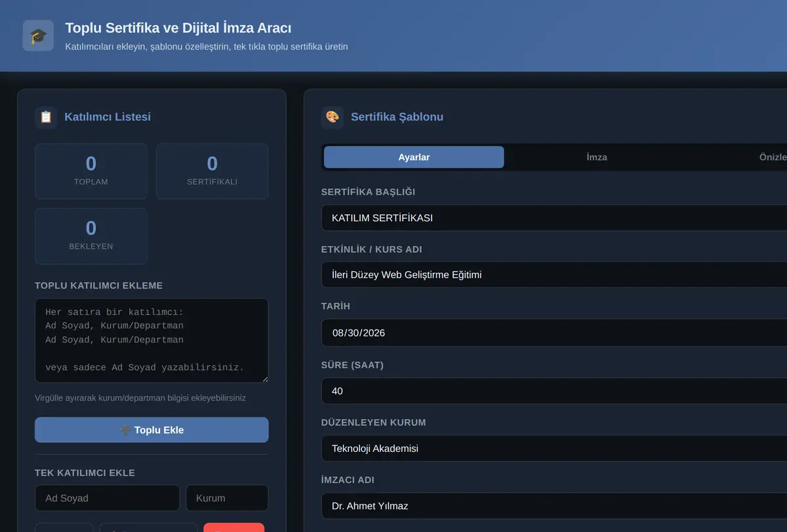Select the BEKLEYEN counter card
Image resolution: width=787 pixels, height=532 pixels.
pos(91,236)
